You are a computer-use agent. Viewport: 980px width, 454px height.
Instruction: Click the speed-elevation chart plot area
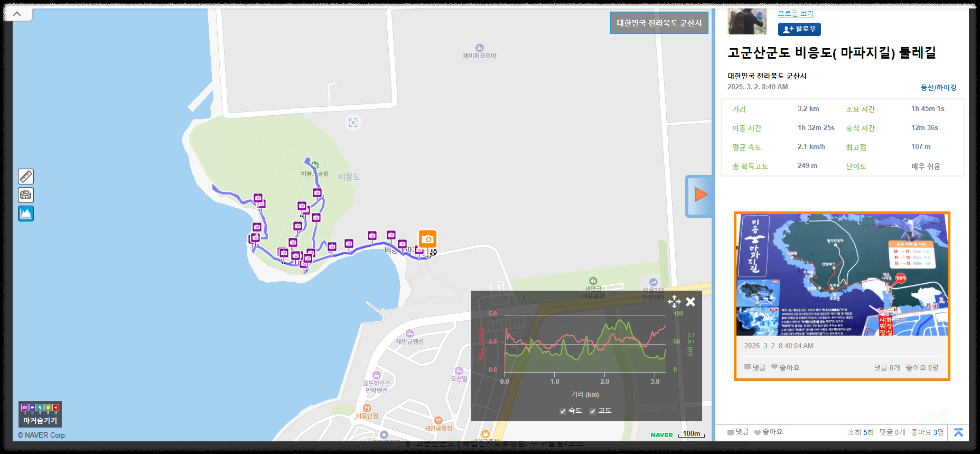pos(585,344)
